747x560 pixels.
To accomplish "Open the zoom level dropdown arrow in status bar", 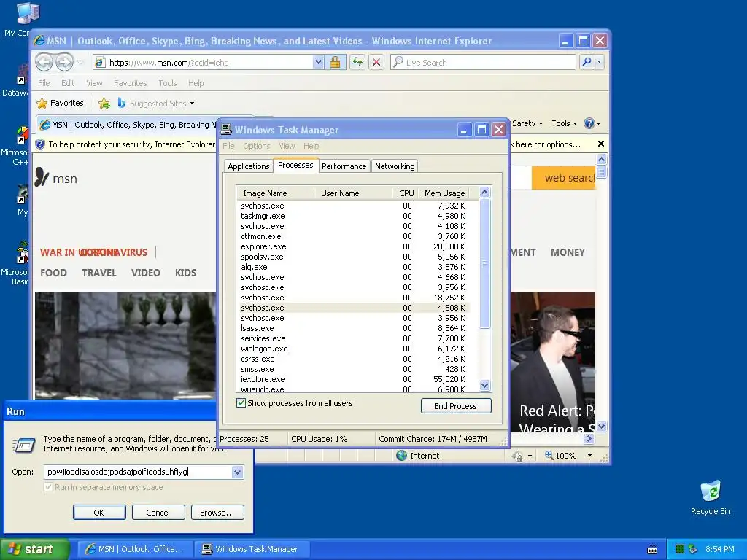I will click(589, 456).
